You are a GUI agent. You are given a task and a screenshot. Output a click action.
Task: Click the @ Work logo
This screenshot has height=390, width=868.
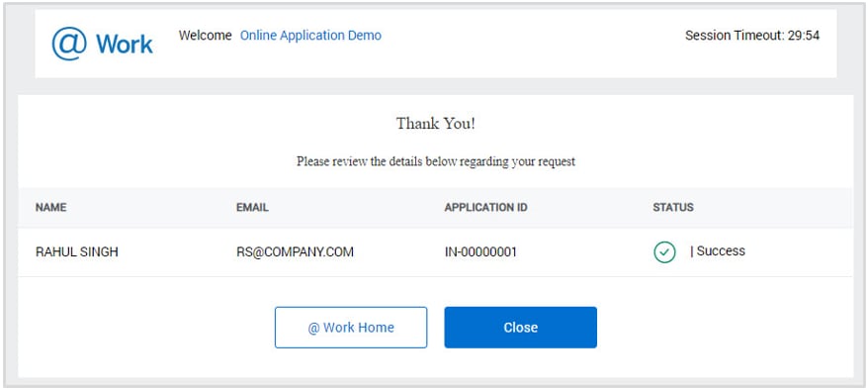[x=103, y=44]
